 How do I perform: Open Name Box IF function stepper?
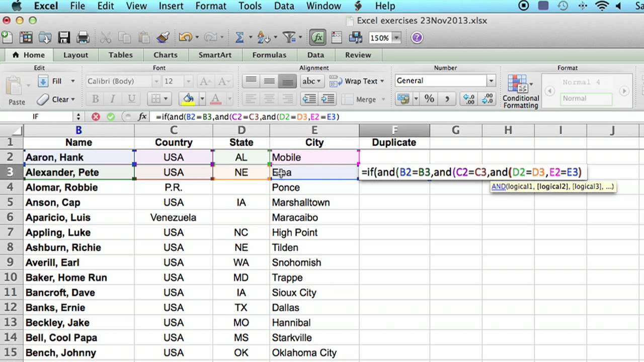[x=78, y=117]
